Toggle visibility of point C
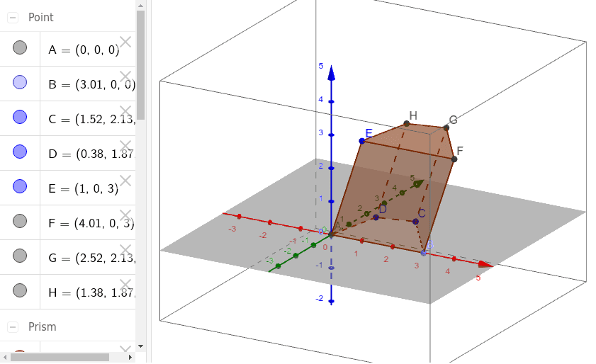 (20, 117)
